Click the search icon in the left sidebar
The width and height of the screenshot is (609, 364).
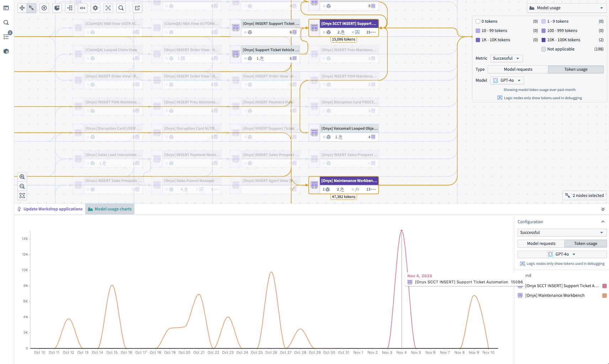(6, 22)
